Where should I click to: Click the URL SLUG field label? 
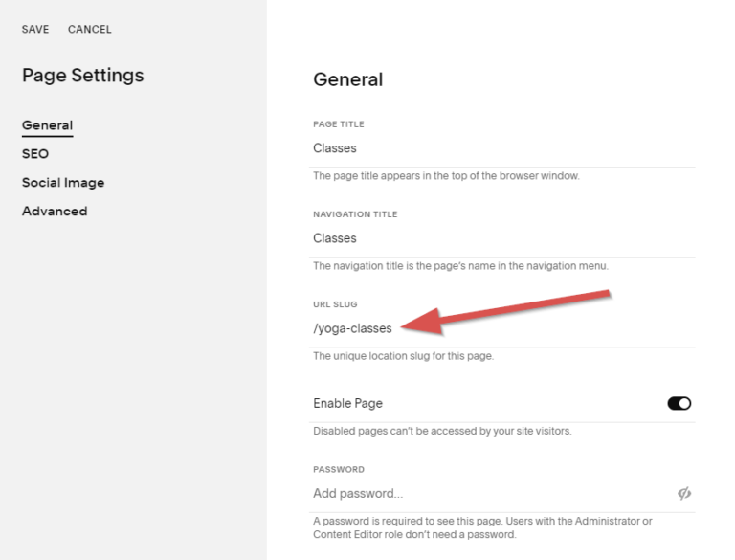[335, 304]
